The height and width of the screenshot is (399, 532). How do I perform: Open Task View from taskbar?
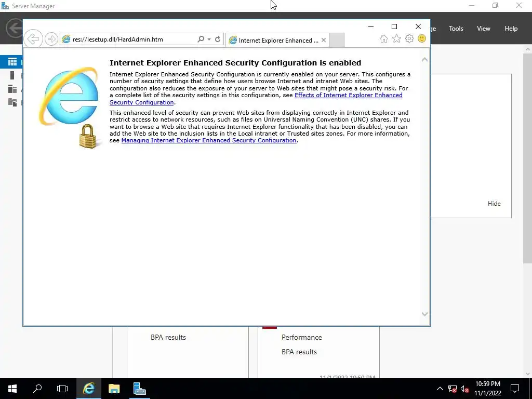pos(62,389)
